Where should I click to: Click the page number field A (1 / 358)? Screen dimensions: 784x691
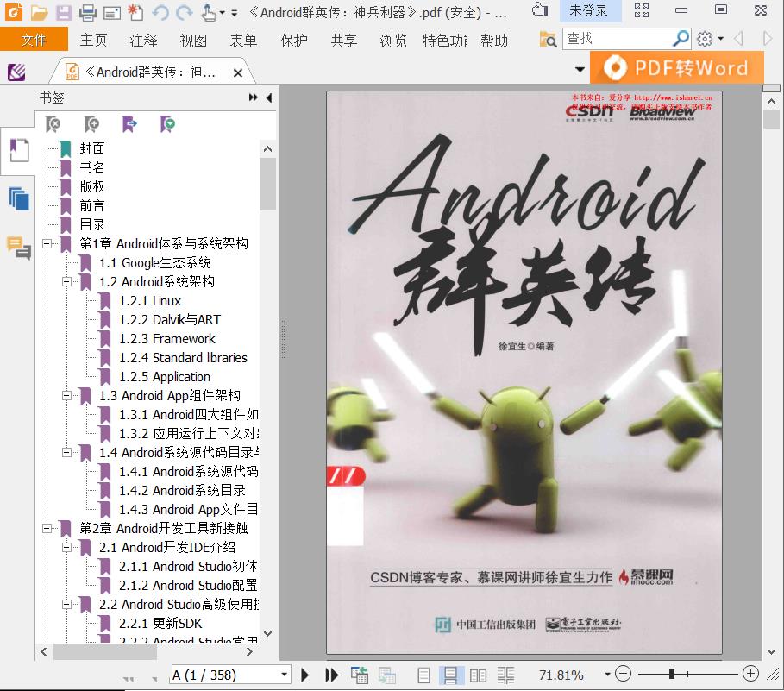224,675
